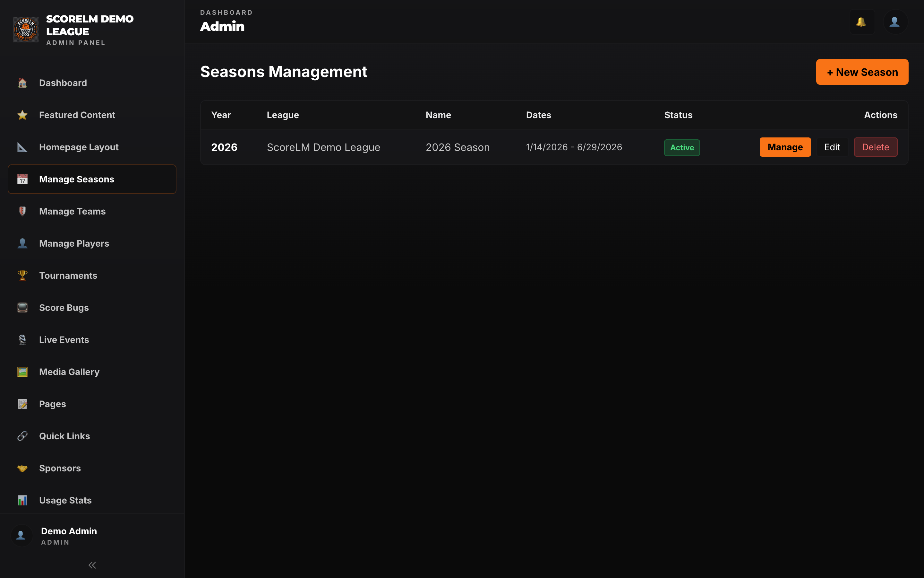Click the Tournaments trophy icon
The image size is (924, 578).
tap(22, 276)
